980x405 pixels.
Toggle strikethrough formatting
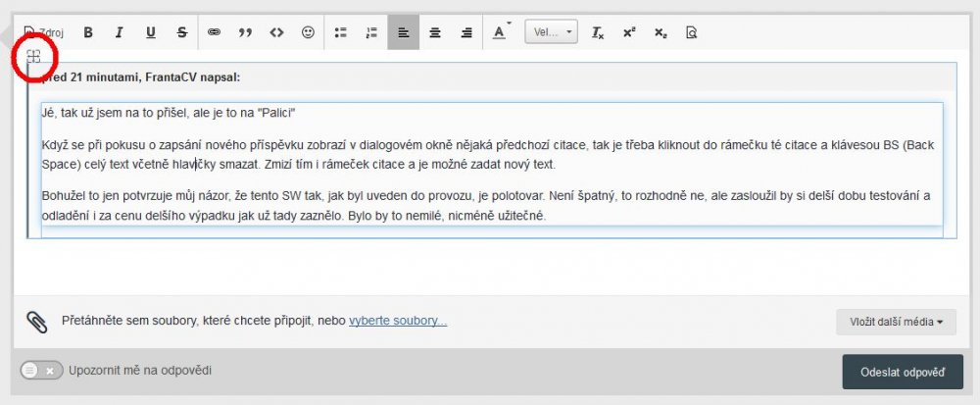182,32
